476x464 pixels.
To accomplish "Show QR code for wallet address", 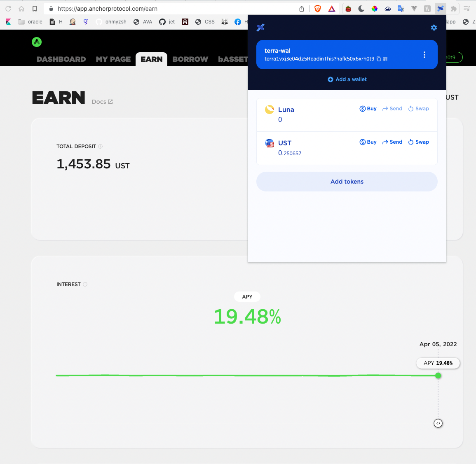I will pyautogui.click(x=385, y=59).
